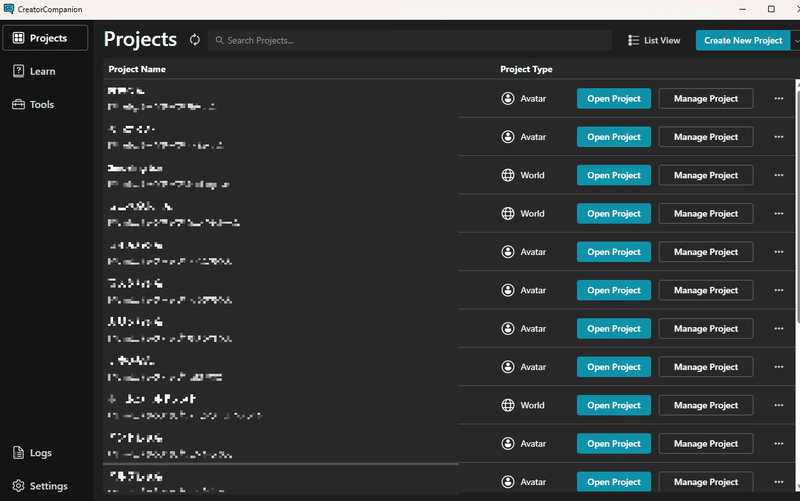This screenshot has height=501, width=800.
Task: Click the World globe icon in the fourth row
Action: [508, 213]
